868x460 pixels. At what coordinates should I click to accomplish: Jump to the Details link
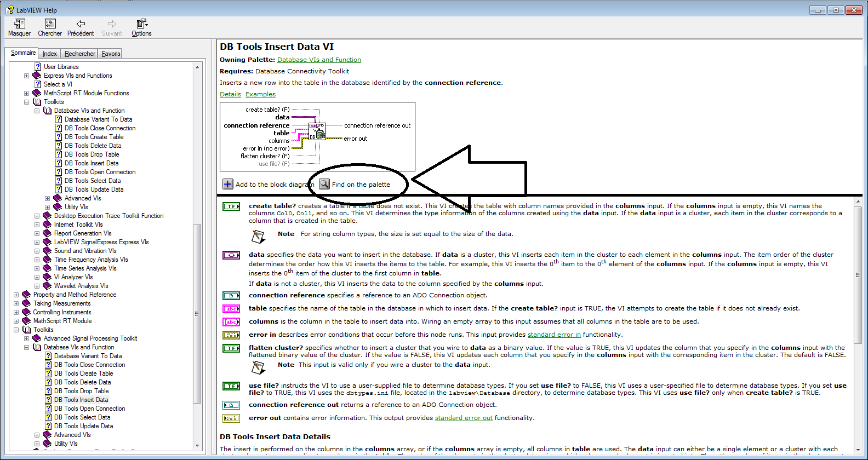pos(230,94)
